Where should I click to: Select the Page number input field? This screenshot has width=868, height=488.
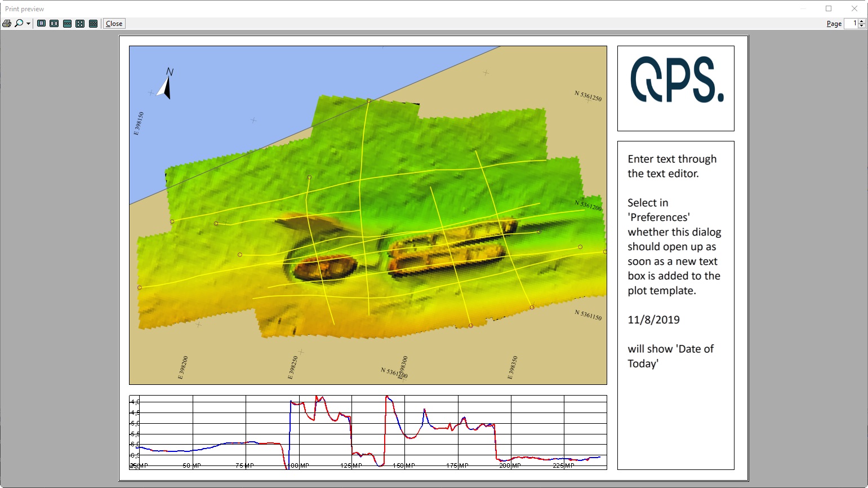click(852, 24)
